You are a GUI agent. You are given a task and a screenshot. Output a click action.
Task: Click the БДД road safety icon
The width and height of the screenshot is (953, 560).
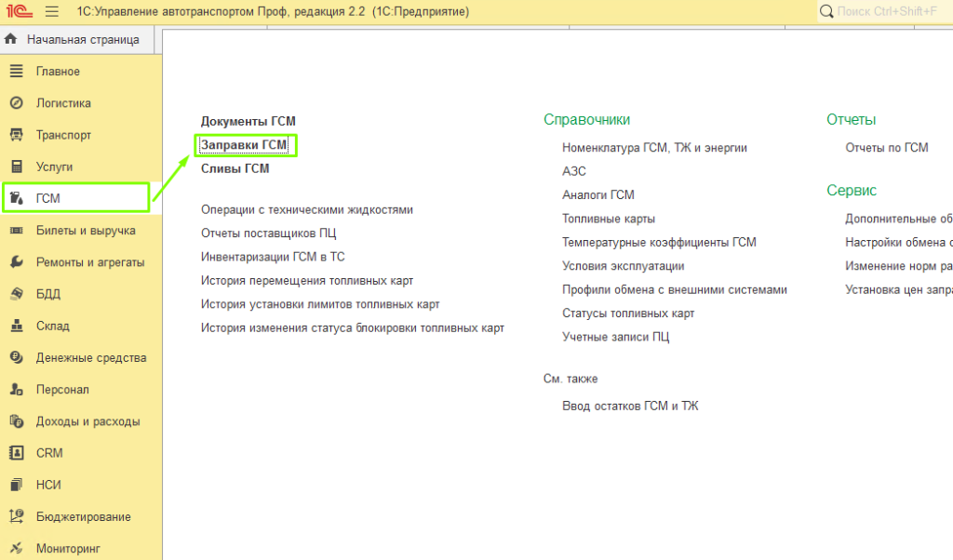click(17, 294)
